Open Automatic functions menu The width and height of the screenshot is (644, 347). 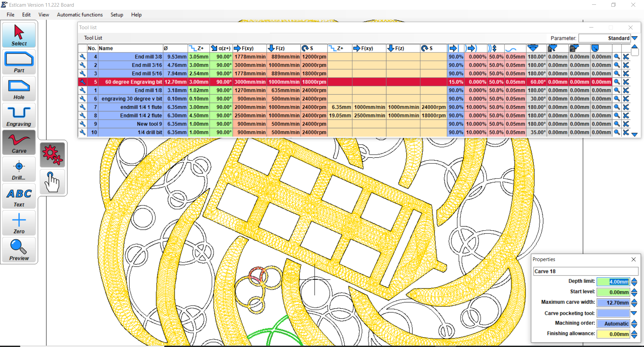coord(80,15)
